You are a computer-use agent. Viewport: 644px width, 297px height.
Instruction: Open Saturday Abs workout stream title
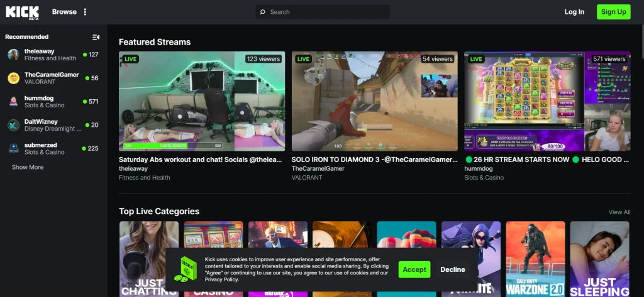[201, 159]
